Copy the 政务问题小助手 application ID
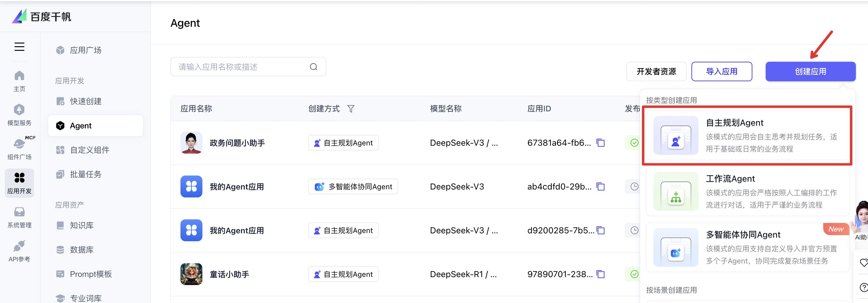Viewport: 868px width, 303px height. (x=600, y=143)
